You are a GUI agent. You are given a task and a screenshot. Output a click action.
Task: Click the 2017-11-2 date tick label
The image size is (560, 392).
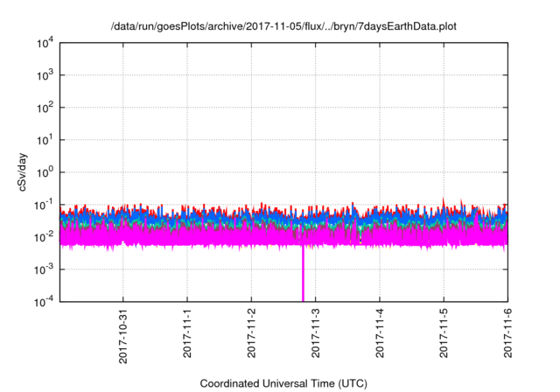coord(251,333)
